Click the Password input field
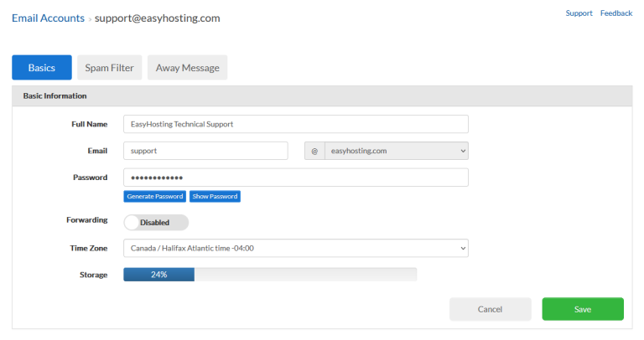Screen dimensions: 644x340 [x=296, y=178]
